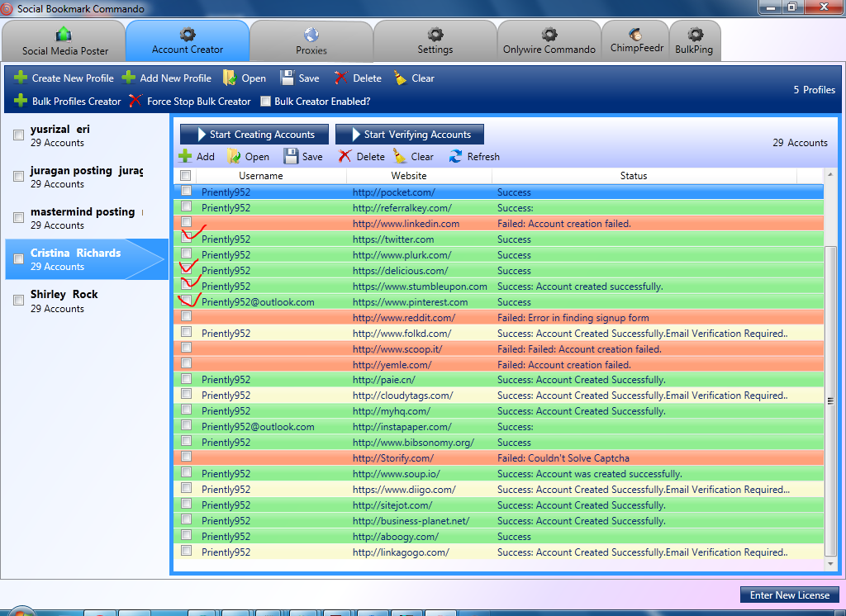Viewport: 846px width, 616px height.
Task: Click the Windows Start orb
Action: point(21,612)
